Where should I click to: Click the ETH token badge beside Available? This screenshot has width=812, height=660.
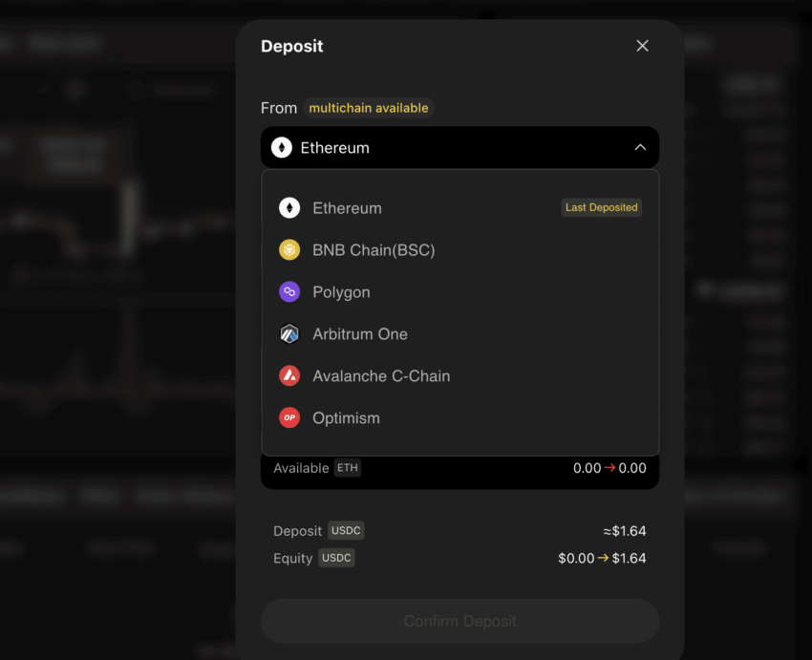tap(348, 468)
